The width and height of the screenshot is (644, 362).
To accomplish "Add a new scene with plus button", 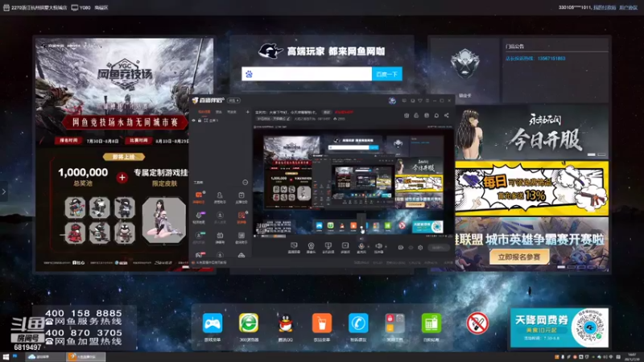I will (248, 112).
